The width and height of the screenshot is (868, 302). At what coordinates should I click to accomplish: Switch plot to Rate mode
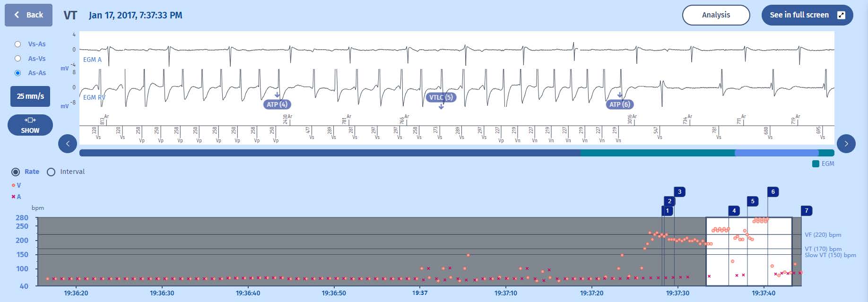[x=16, y=172]
